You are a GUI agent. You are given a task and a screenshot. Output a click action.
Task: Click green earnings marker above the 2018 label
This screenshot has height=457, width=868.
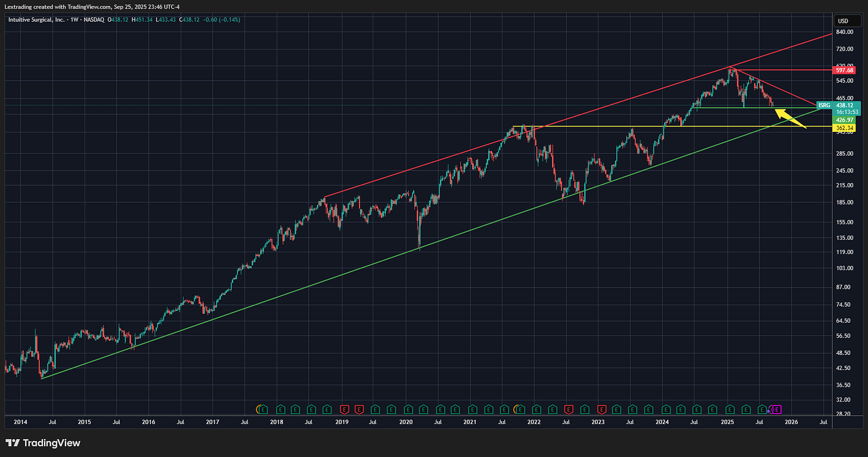[x=281, y=409]
